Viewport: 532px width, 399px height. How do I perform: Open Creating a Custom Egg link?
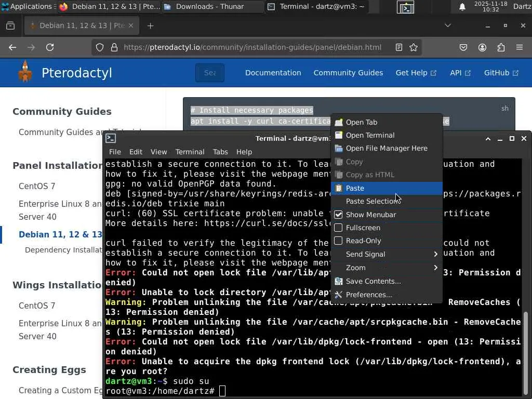click(x=60, y=390)
